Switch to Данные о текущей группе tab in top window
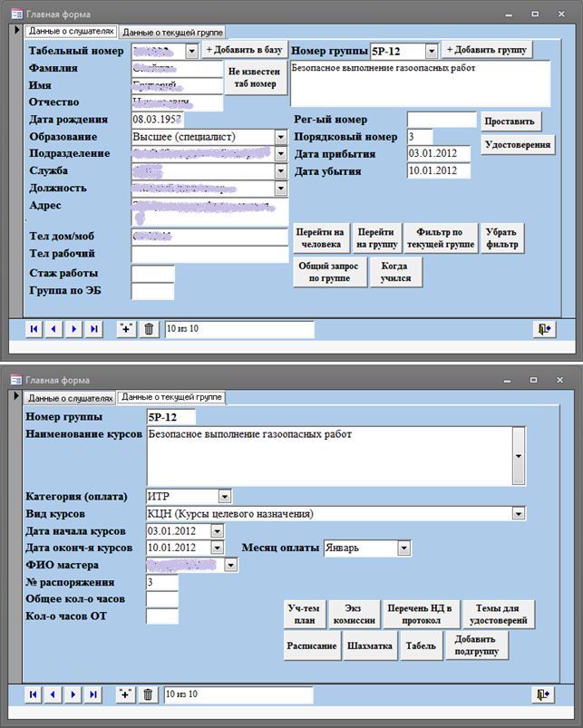 pos(172,33)
